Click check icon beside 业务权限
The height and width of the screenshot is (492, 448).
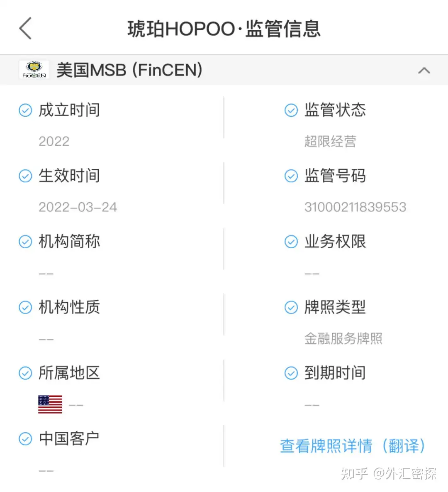291,242
